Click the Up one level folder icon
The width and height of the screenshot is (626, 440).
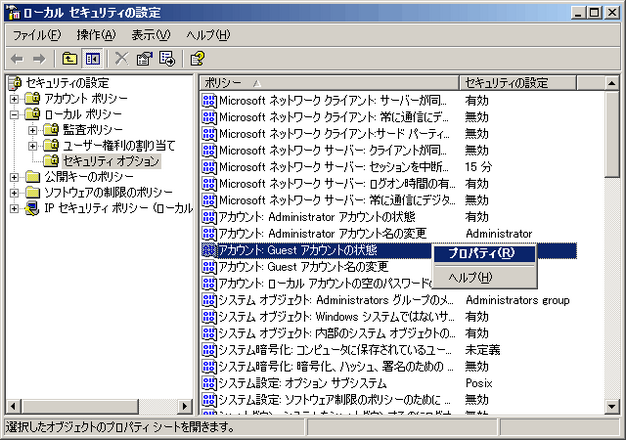70,59
